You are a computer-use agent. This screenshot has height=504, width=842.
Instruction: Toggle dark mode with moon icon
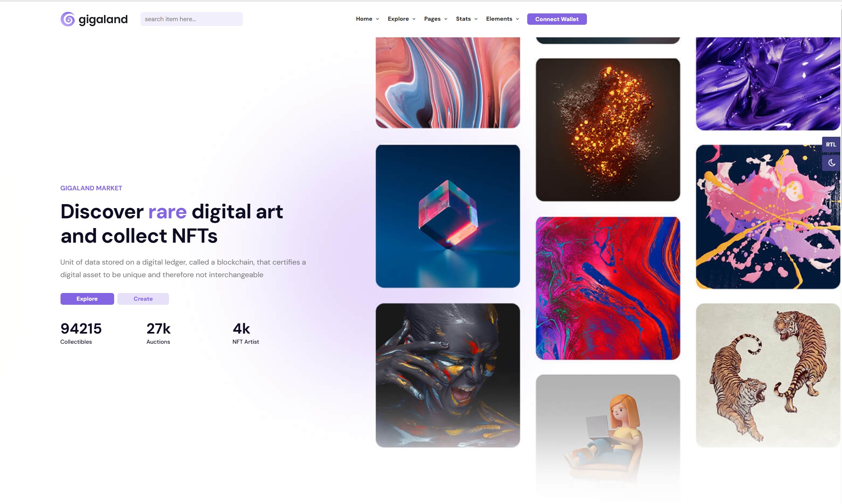point(831,163)
